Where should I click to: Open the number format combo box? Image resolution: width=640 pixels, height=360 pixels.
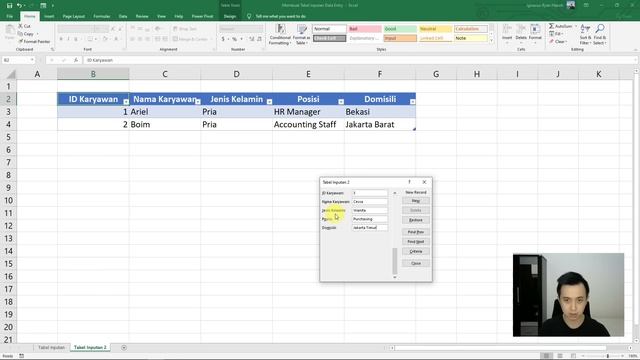241,29
